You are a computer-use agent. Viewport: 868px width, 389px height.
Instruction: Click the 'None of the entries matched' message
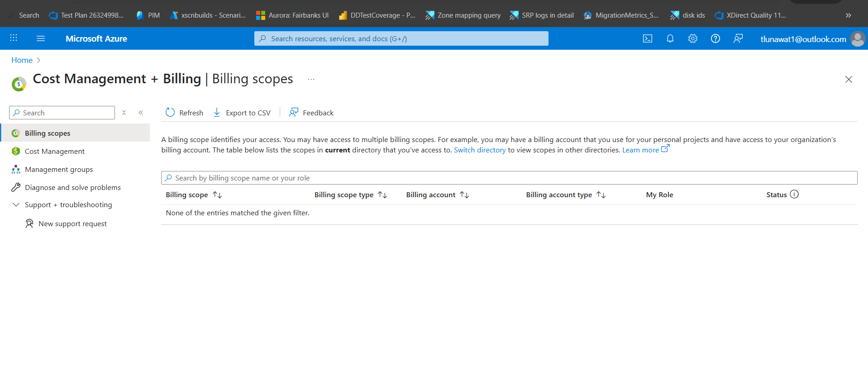coord(238,213)
